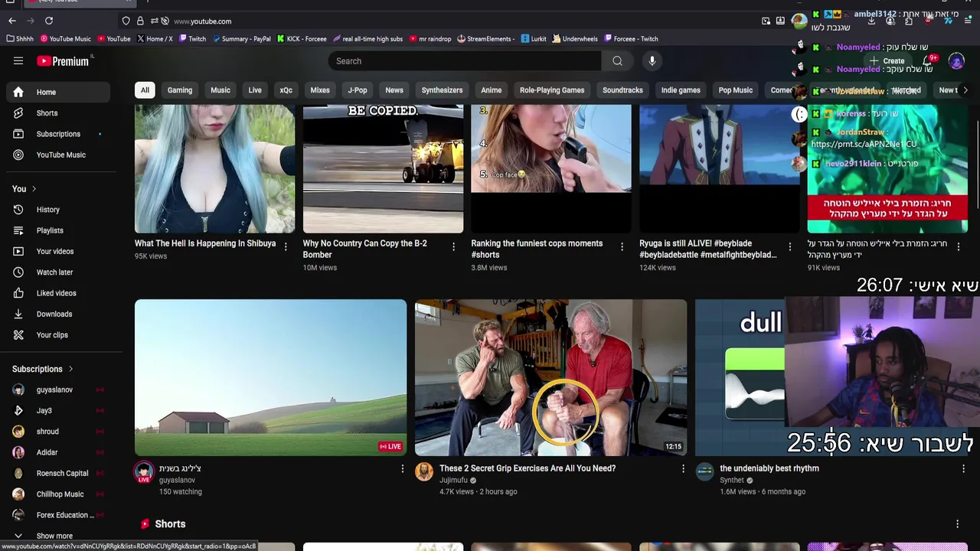Expand the You section chevron

click(34, 189)
